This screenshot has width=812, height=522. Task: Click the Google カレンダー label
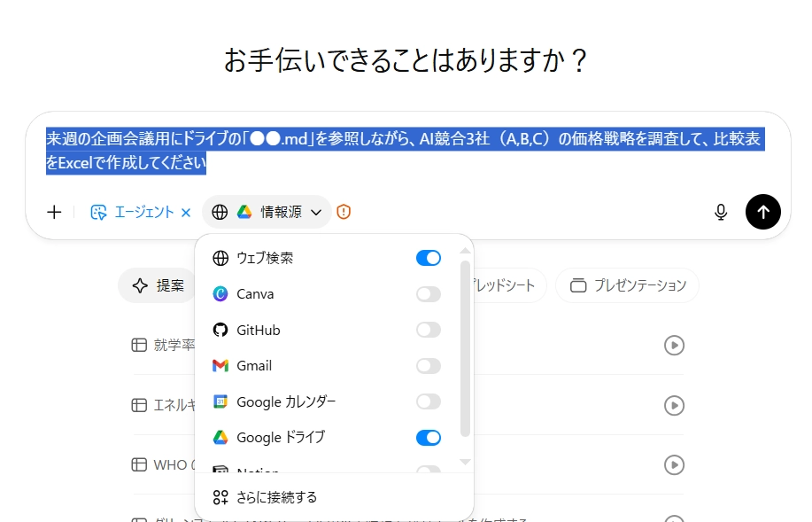point(286,402)
